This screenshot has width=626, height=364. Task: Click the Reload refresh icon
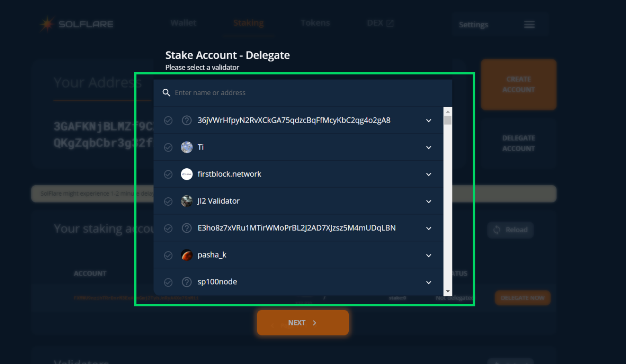click(x=497, y=230)
